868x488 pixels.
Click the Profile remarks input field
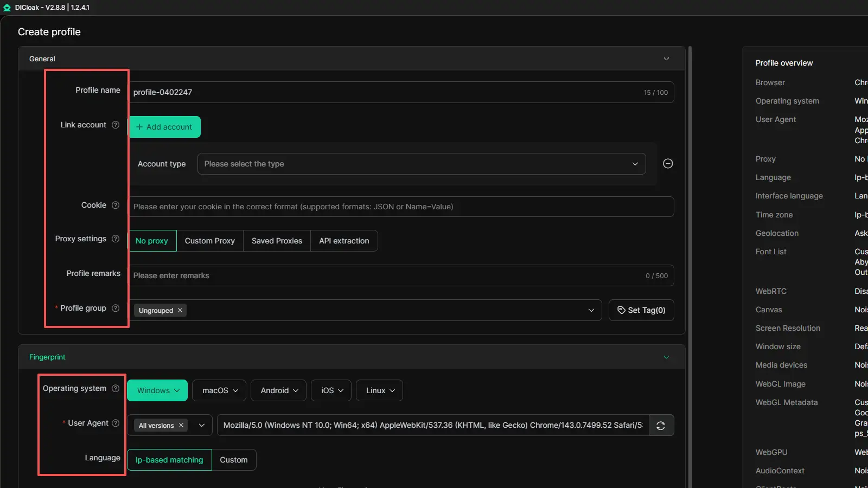[385, 275]
